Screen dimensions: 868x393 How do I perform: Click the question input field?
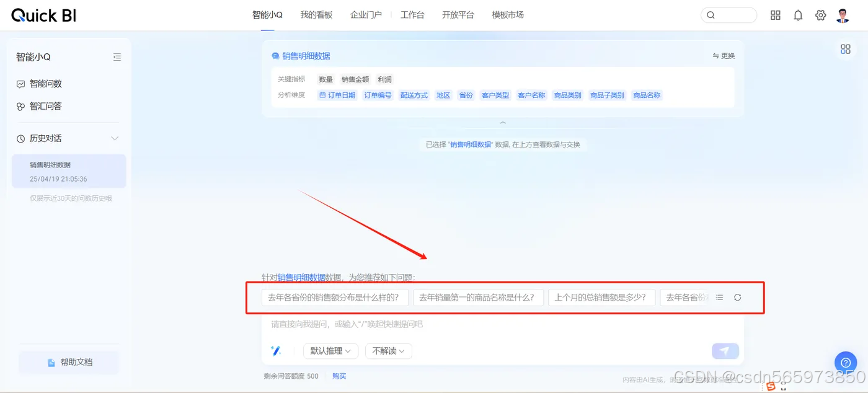coord(434,325)
